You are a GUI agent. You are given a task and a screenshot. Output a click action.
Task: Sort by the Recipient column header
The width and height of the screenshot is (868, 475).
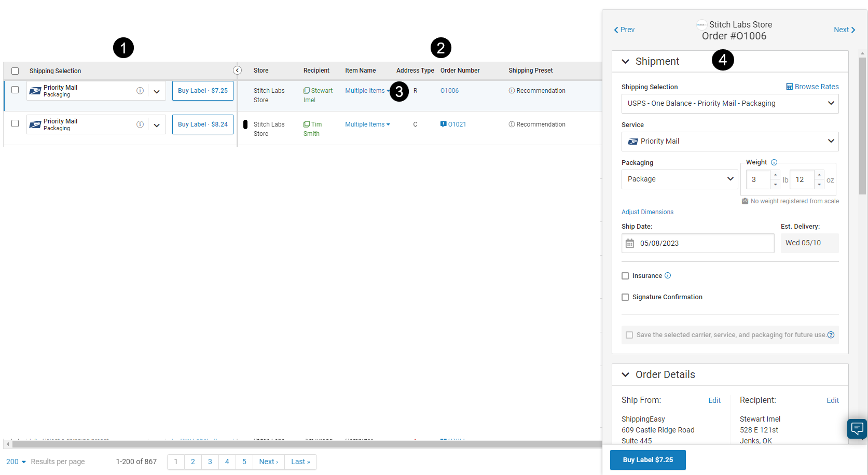pos(316,71)
